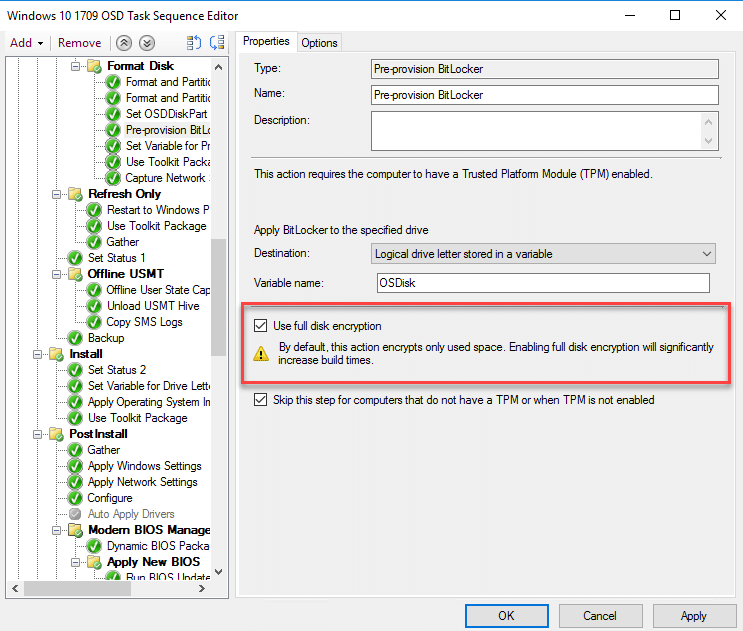
Task: Switch to the Options tab
Action: click(x=319, y=43)
